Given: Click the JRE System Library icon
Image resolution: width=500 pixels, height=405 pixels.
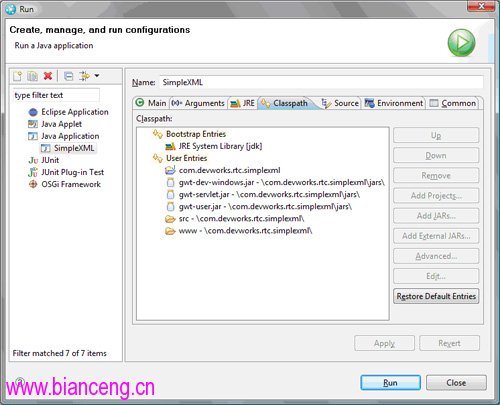Looking at the screenshot, I should pos(170,146).
